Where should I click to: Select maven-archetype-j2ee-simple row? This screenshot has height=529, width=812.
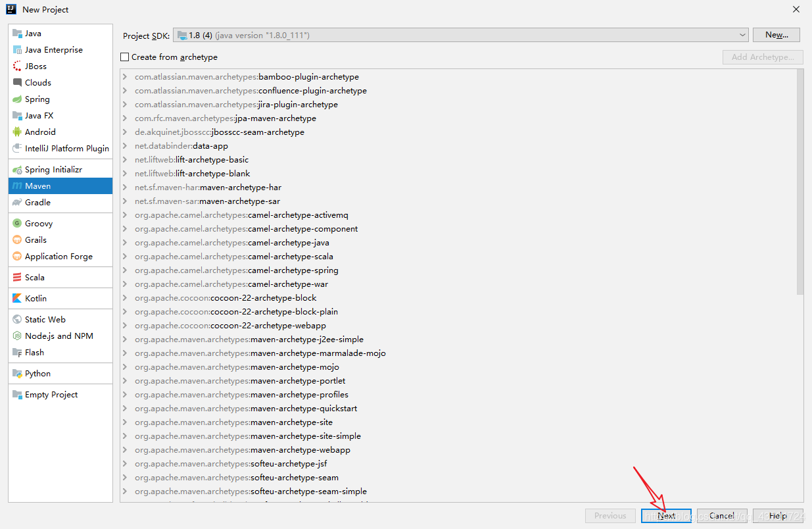coord(458,340)
